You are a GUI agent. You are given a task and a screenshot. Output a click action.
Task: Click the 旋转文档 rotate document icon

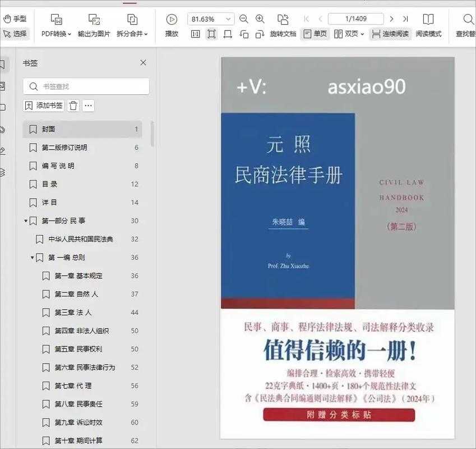[x=283, y=19]
